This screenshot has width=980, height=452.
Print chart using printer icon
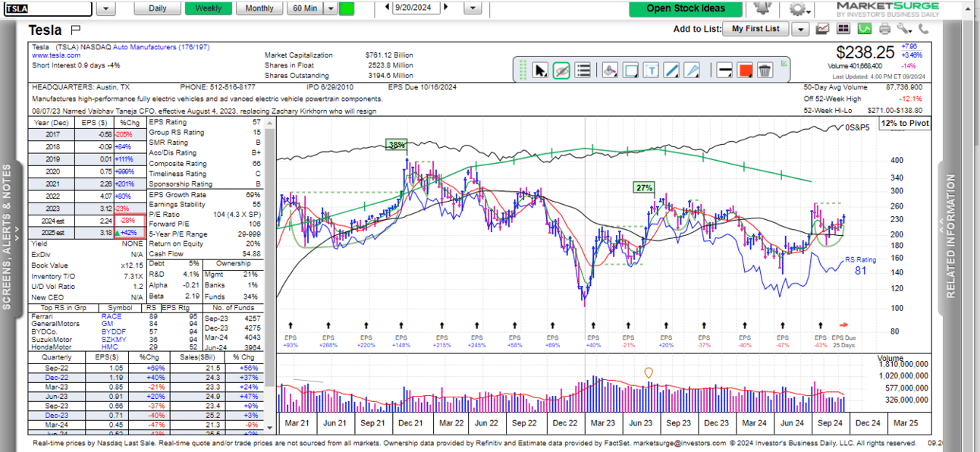click(884, 29)
